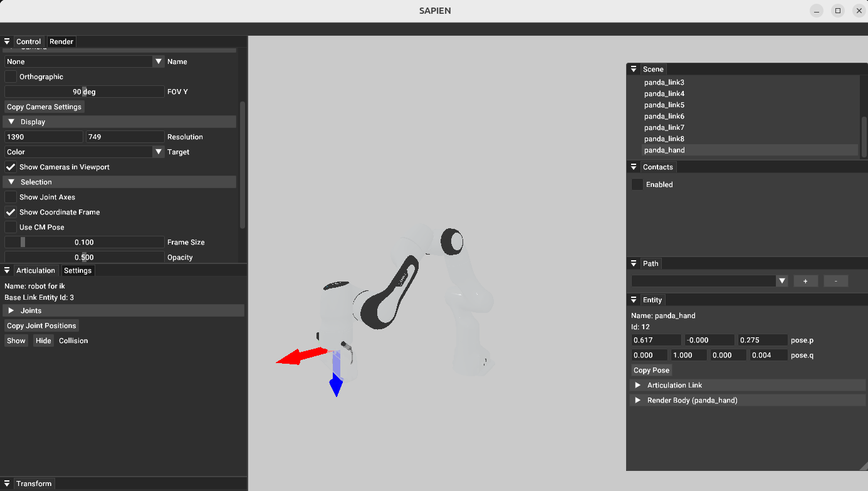This screenshot has height=491, width=868.
Task: Expand the Articulation Link section
Action: point(638,385)
